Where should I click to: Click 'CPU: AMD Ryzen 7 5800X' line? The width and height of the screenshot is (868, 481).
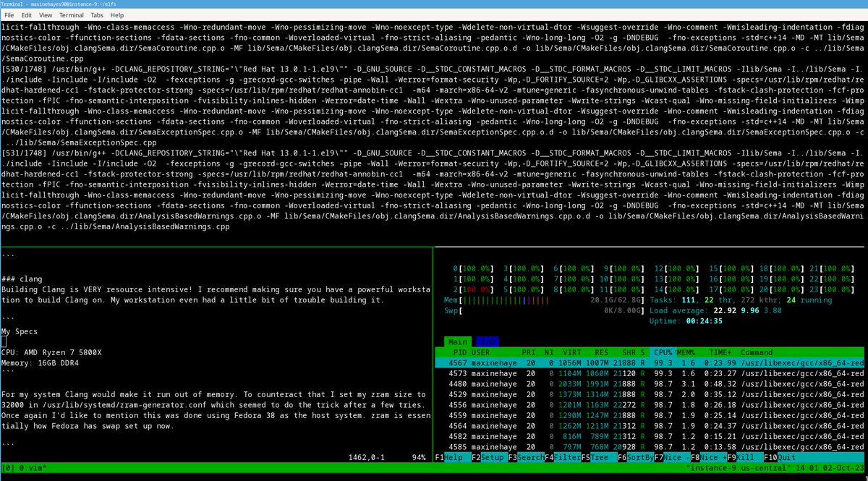[52, 352]
